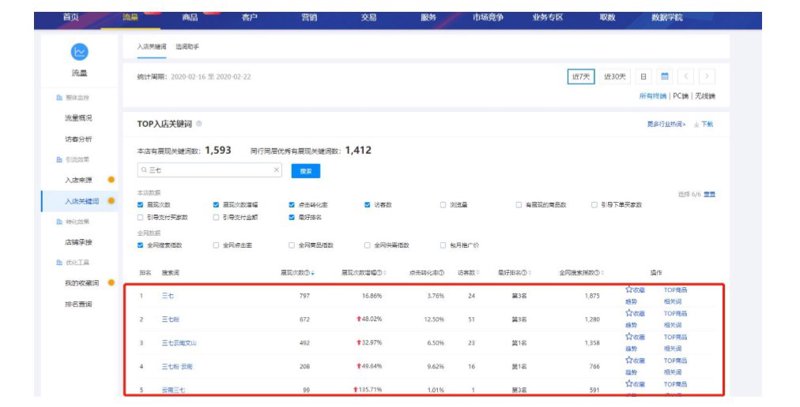
Task: Open 我的收藏词 in the sidebar
Action: (x=82, y=283)
